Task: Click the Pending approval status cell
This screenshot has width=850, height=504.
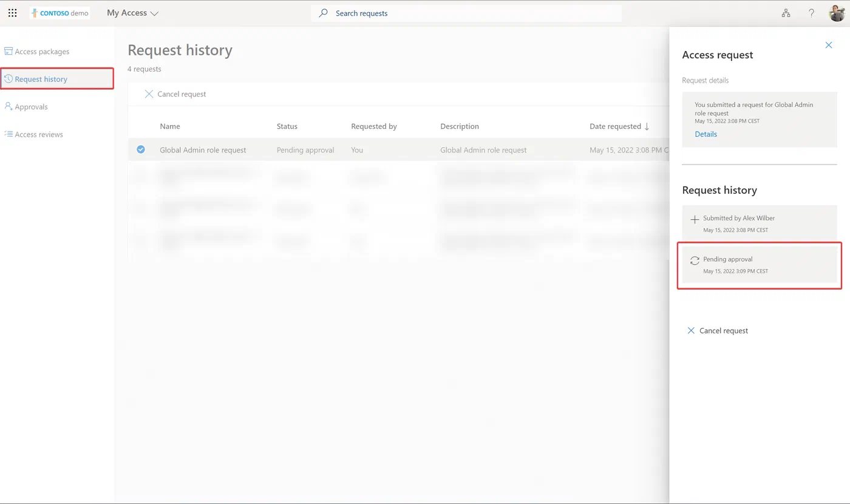Action: (x=305, y=150)
